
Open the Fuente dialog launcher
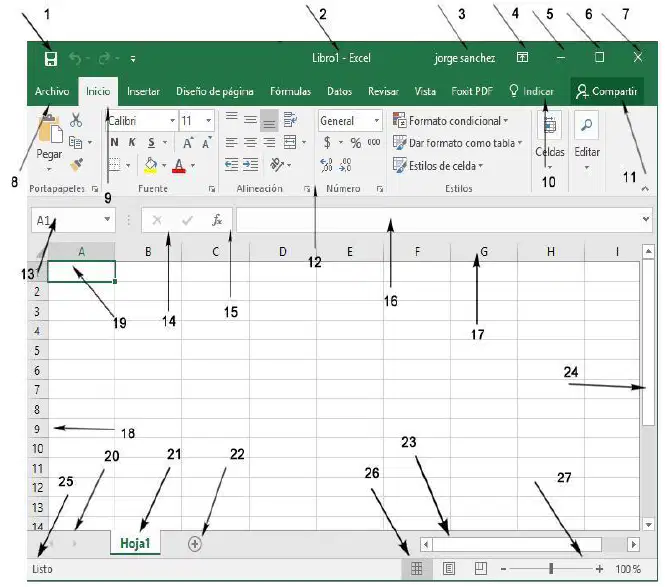coord(212,189)
